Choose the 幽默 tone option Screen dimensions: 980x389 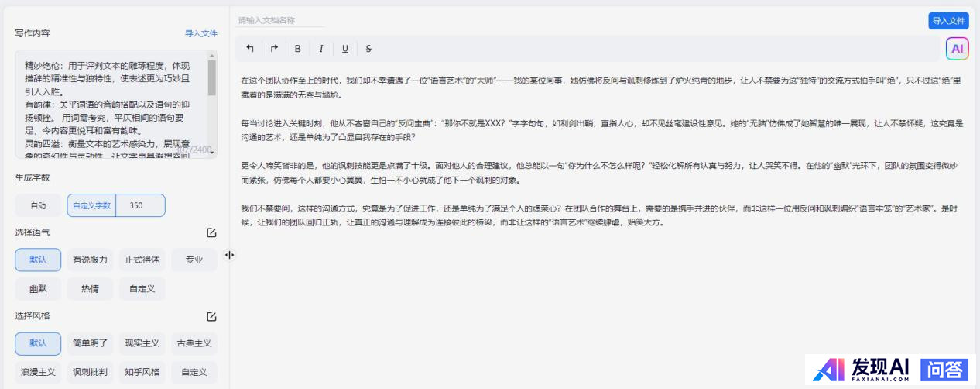click(x=38, y=289)
